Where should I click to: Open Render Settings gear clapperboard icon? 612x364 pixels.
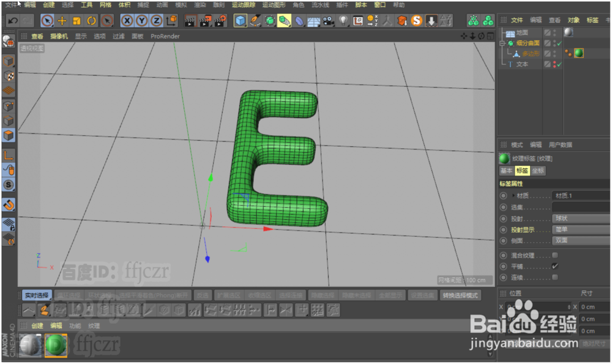click(220, 21)
